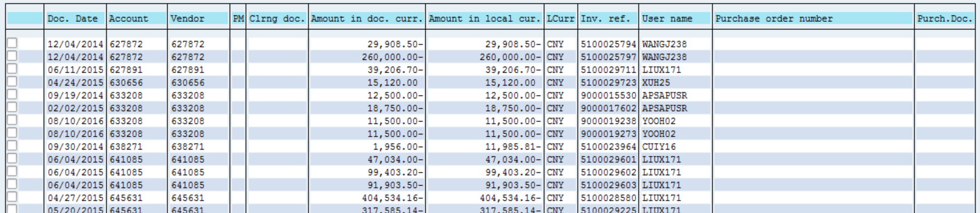Click the user name XUH25
The width and height of the screenshot is (980, 213).
[656, 83]
